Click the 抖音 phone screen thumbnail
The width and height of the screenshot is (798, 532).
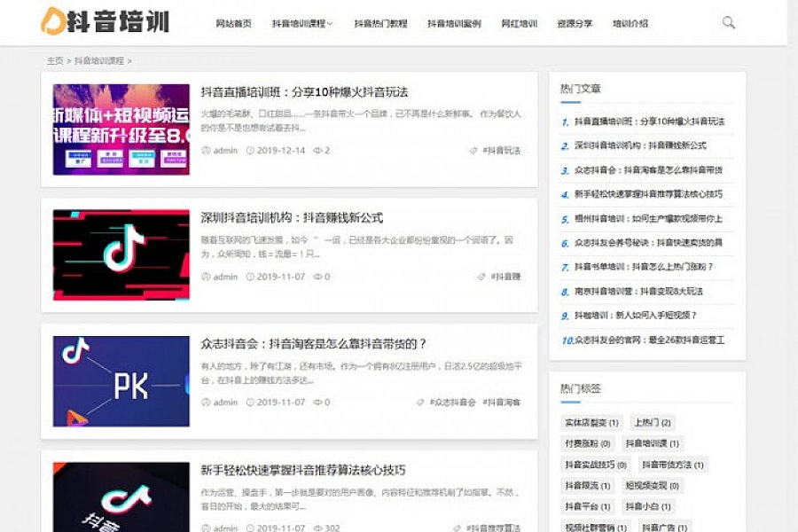click(121, 497)
